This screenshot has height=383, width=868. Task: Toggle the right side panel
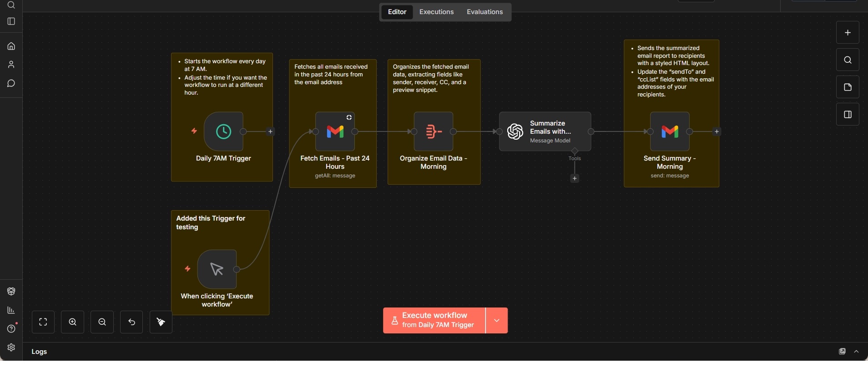(x=848, y=115)
